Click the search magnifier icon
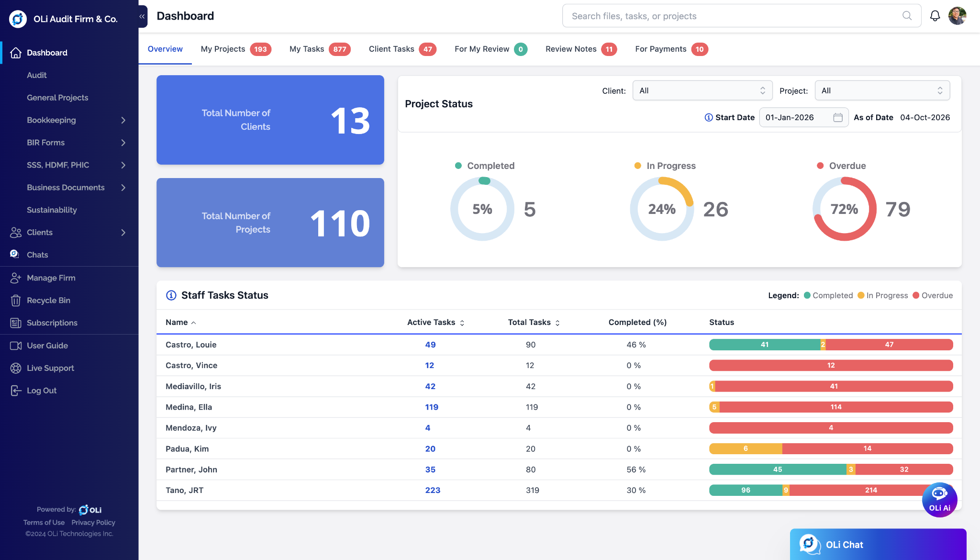Screen dimensions: 980x560 pos(907,16)
